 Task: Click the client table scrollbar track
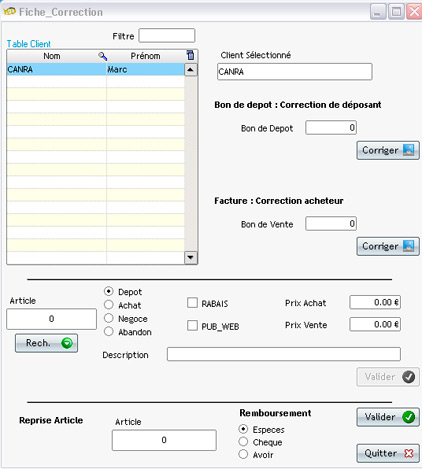[x=191, y=163]
